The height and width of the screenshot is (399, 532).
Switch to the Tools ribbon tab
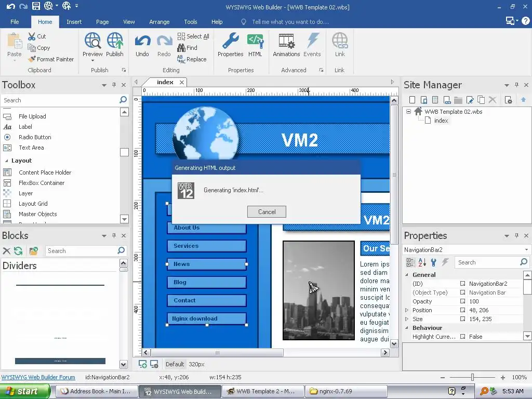click(190, 22)
